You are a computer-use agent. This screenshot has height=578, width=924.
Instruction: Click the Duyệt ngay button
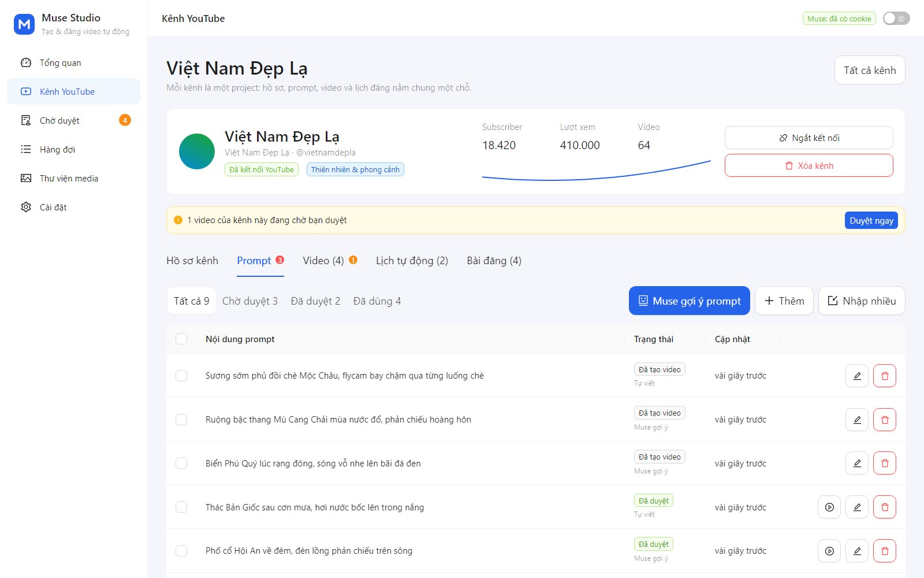tap(871, 220)
